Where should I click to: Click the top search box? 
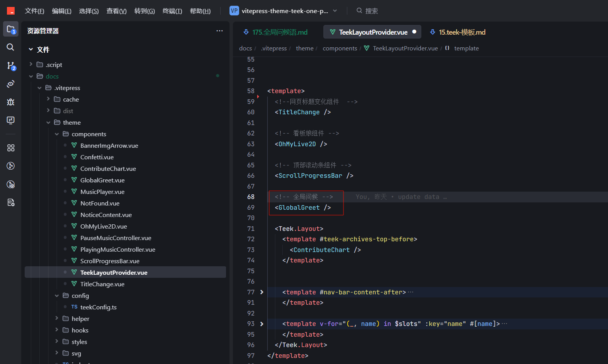click(367, 11)
